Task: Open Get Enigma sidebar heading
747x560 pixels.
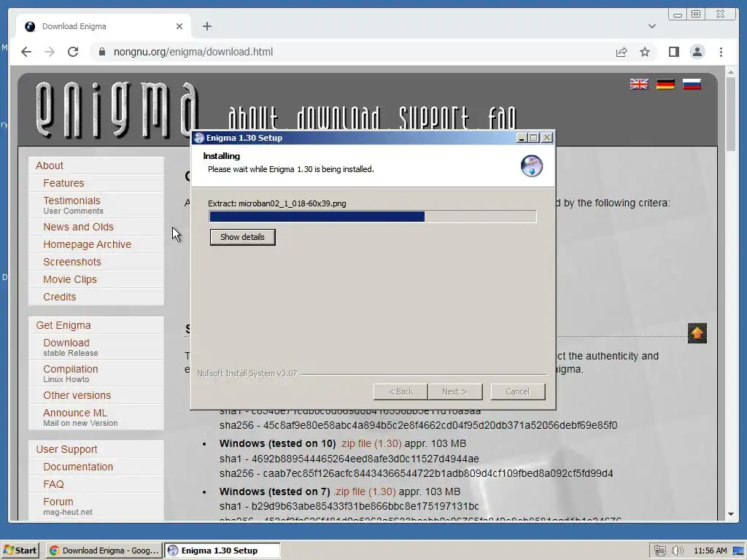Action: 63,325
